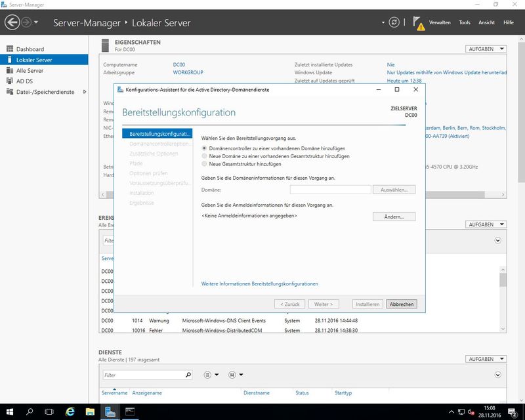Click the Windows Start button
This screenshot has width=525, height=420.
[10, 411]
